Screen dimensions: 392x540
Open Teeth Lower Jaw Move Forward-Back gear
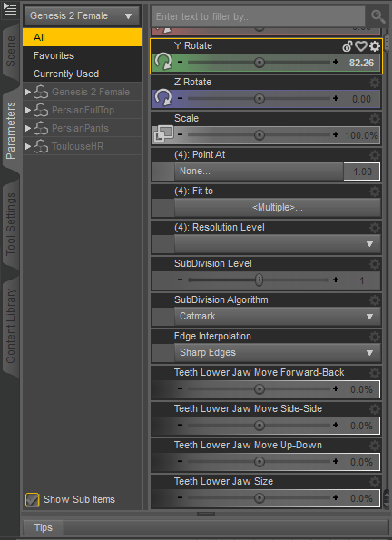tap(375, 373)
